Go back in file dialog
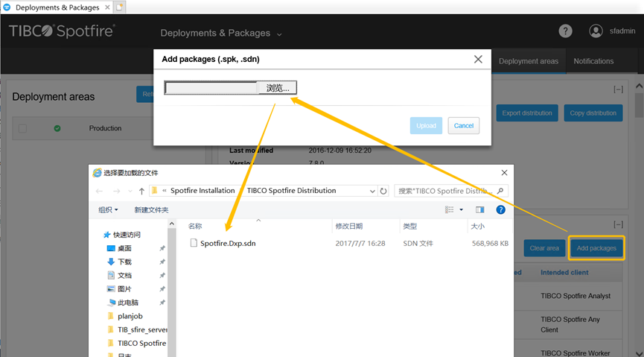644x357 pixels. click(100, 191)
